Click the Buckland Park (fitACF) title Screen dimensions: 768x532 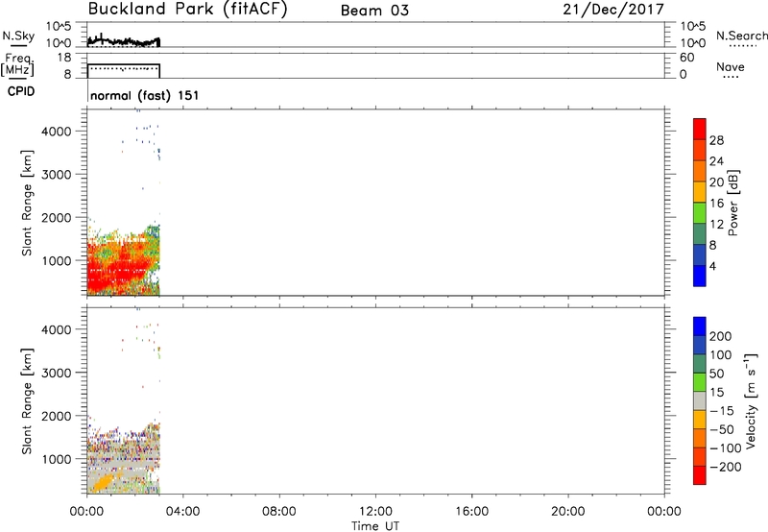pos(187,10)
